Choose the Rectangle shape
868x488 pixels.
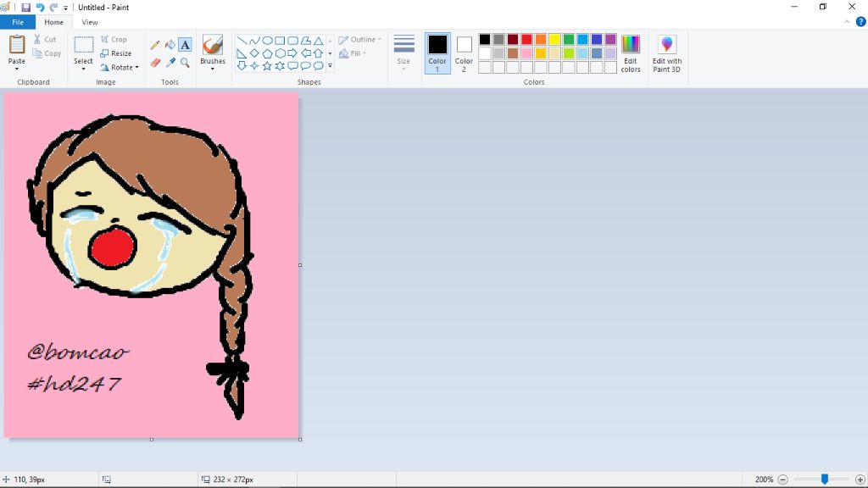click(280, 41)
